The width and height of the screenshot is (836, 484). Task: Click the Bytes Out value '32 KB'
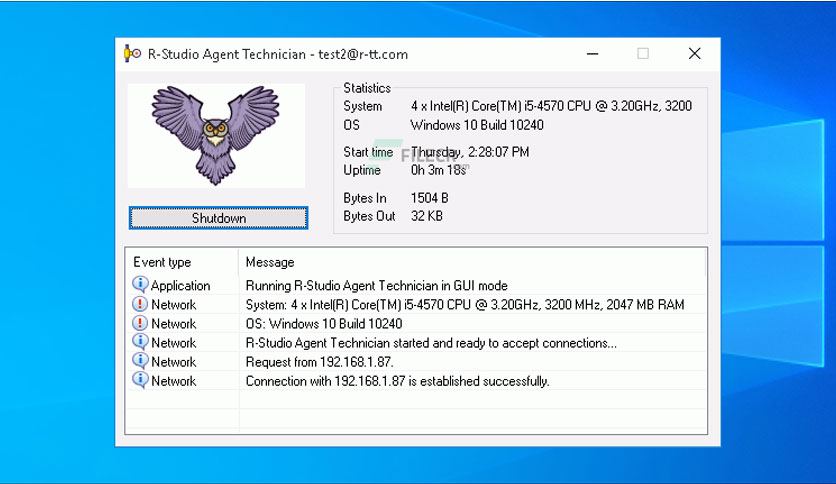click(427, 216)
